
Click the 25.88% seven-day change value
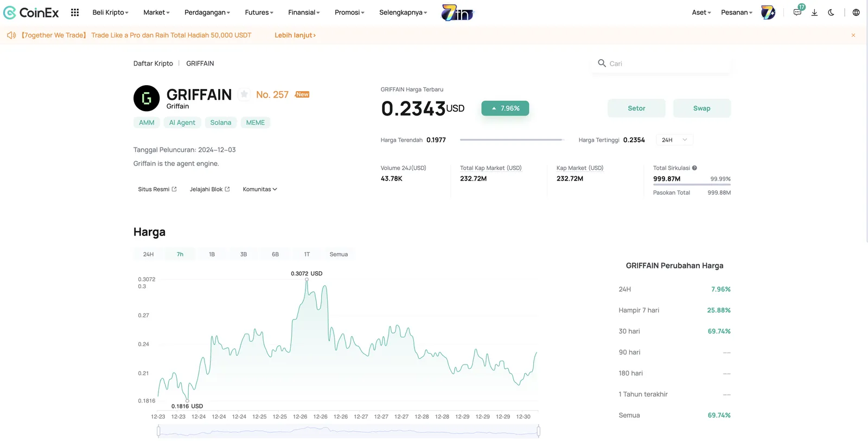(x=719, y=310)
